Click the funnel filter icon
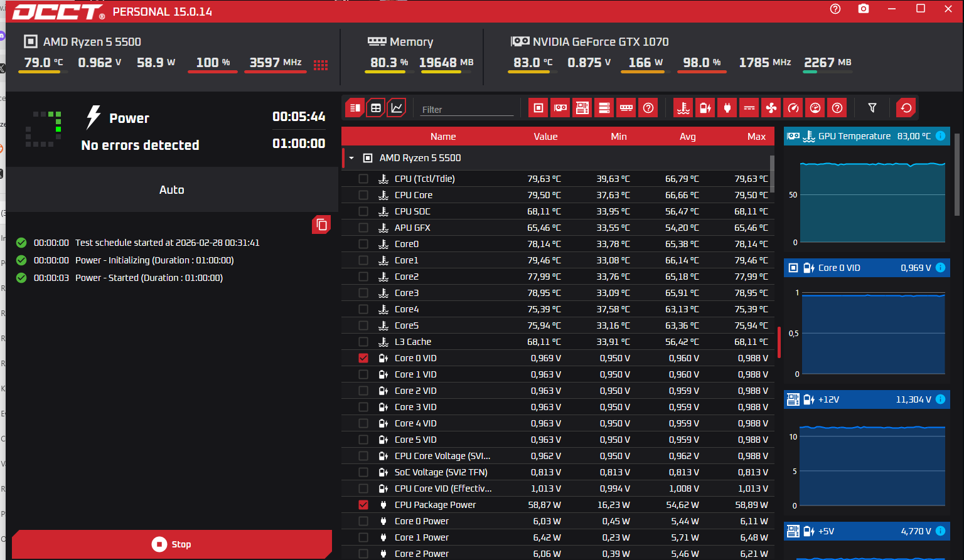The width and height of the screenshot is (964, 560). [872, 108]
